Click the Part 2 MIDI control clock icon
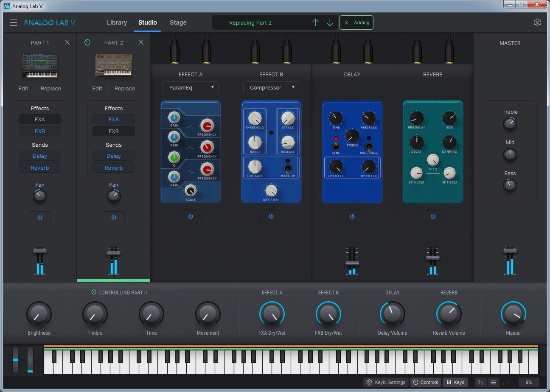 pos(87,42)
